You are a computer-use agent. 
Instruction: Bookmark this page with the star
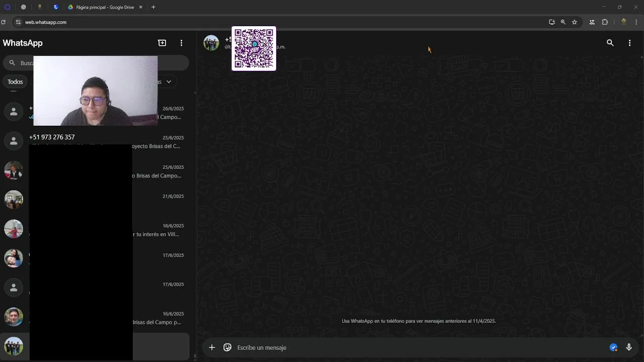(x=575, y=22)
